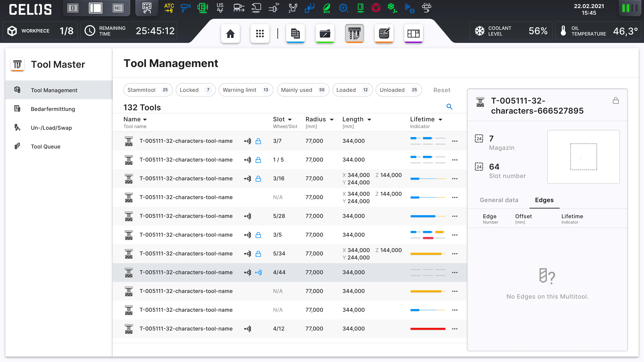Open Tool Management in sidebar

coord(59,90)
